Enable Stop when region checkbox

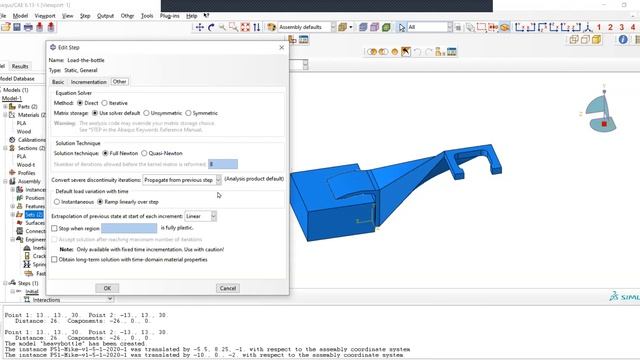[54, 228]
